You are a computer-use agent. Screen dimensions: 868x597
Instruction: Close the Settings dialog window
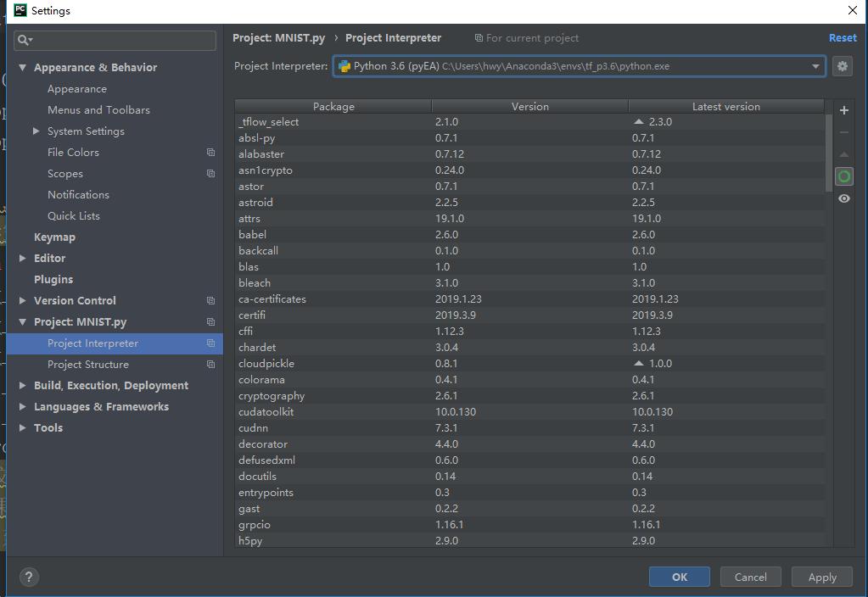coord(853,10)
